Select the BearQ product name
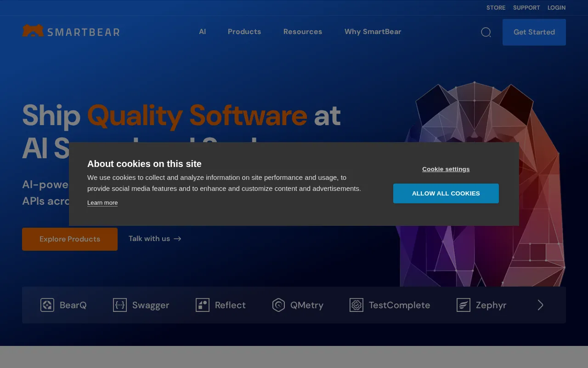The width and height of the screenshot is (588, 368). point(73,305)
